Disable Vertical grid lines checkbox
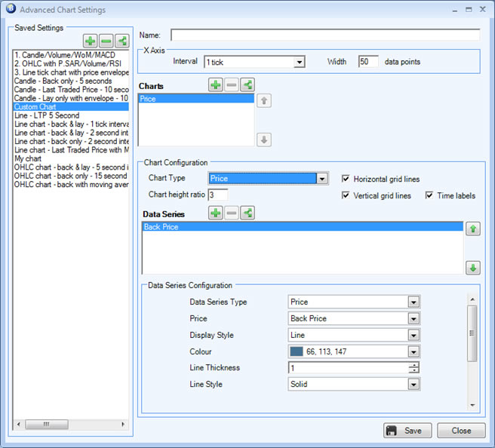 pyautogui.click(x=346, y=196)
